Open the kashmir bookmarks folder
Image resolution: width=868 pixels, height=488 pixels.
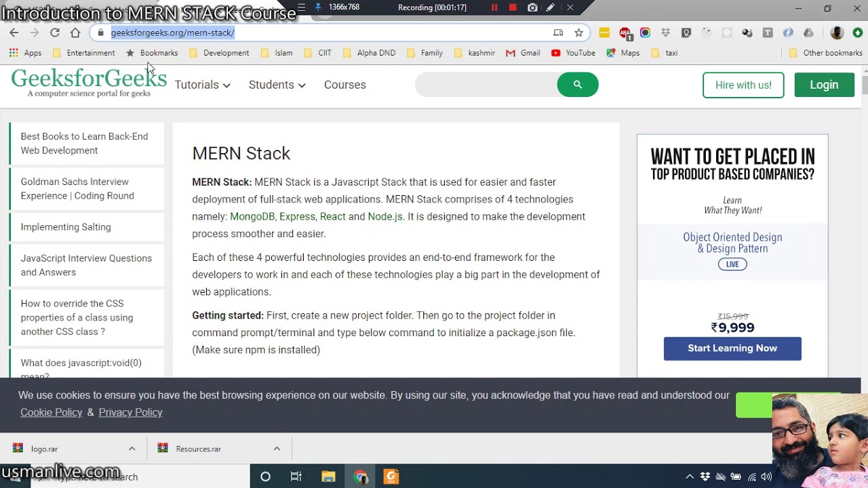[x=475, y=53]
